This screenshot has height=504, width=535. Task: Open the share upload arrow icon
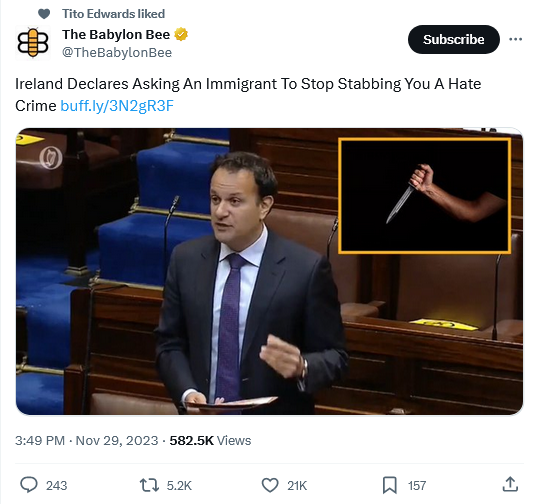510,485
